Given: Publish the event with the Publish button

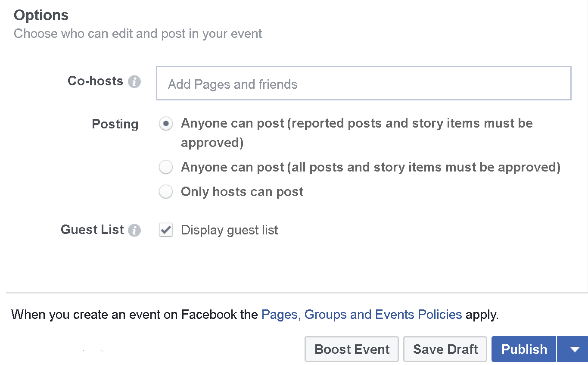Looking at the screenshot, I should tap(524, 349).
